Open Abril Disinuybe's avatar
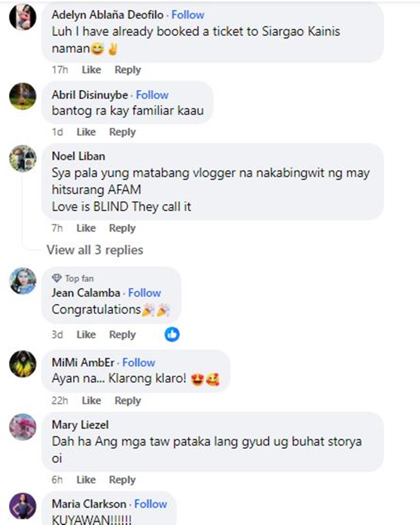This screenshot has width=420, height=525. point(23,96)
